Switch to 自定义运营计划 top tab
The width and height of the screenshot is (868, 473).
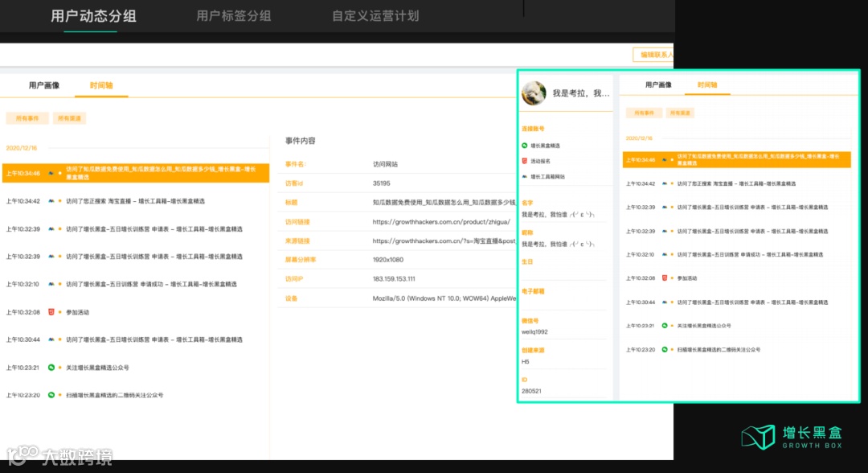click(x=375, y=16)
